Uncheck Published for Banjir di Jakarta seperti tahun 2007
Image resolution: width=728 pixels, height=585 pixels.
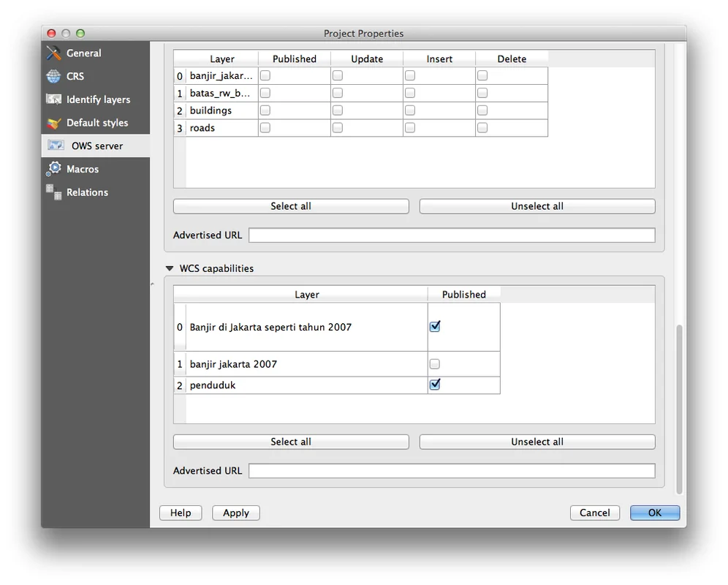[435, 327]
